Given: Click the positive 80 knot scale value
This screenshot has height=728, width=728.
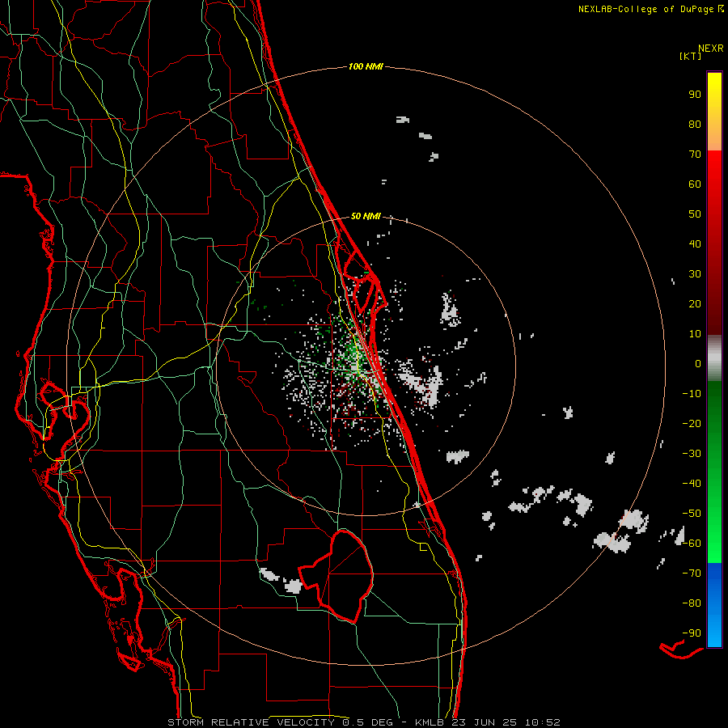Looking at the screenshot, I should [x=695, y=124].
